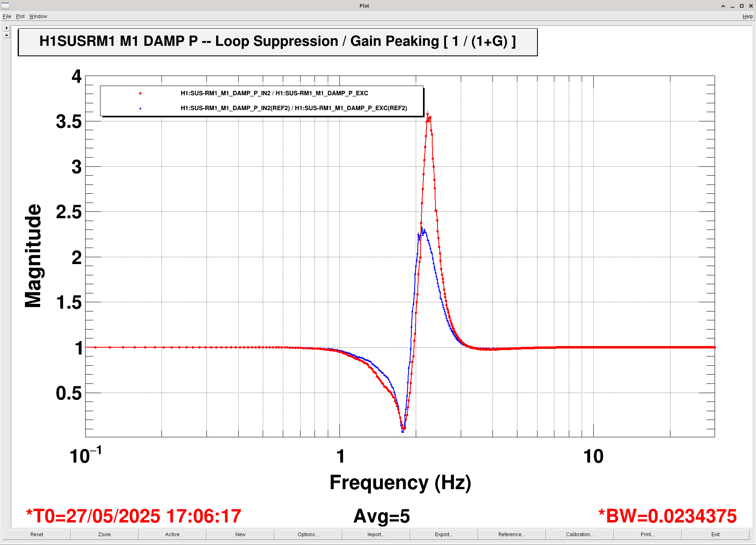
Task: Click the window menu icon in title bar
Action: (x=5, y=6)
